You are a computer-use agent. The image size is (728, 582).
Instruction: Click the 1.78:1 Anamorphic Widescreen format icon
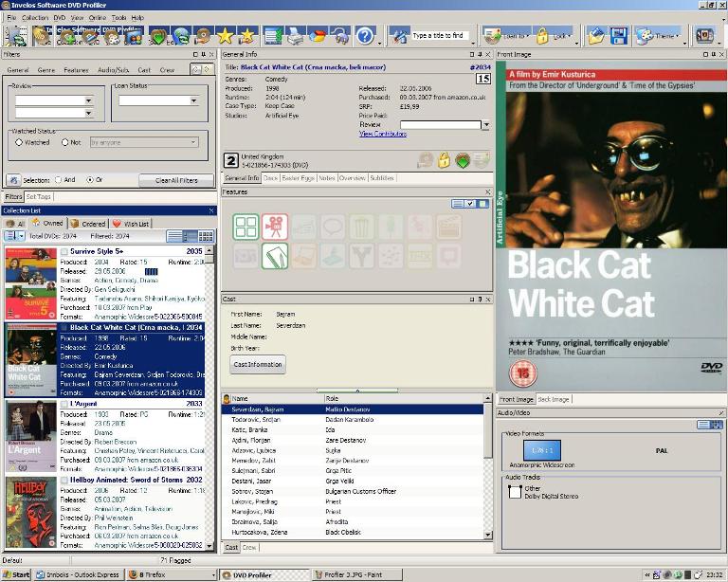pos(542,450)
